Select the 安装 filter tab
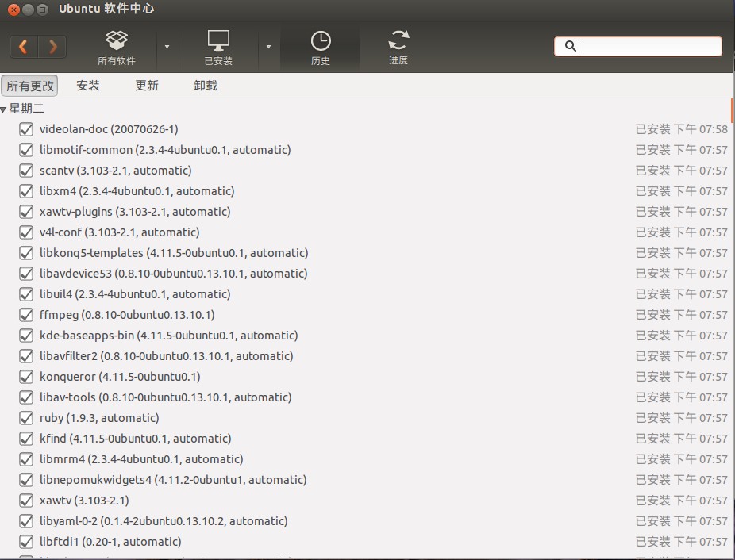Image resolution: width=735 pixels, height=560 pixels. click(x=88, y=86)
